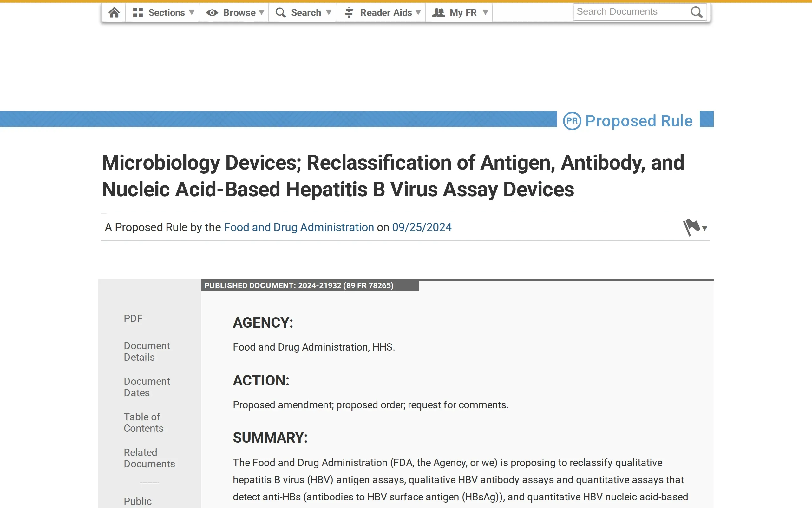Image resolution: width=812 pixels, height=508 pixels.
Task: Open the My FR menu
Action: tap(459, 12)
